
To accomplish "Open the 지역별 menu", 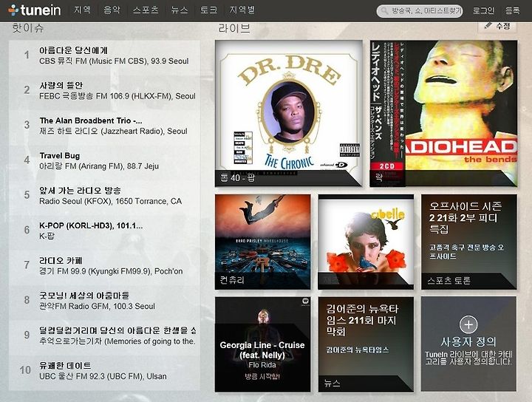I will 242,10.
